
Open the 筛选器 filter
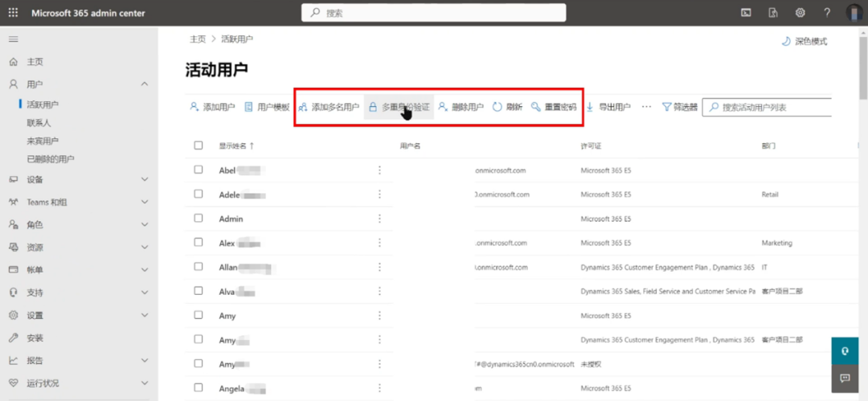coord(680,107)
